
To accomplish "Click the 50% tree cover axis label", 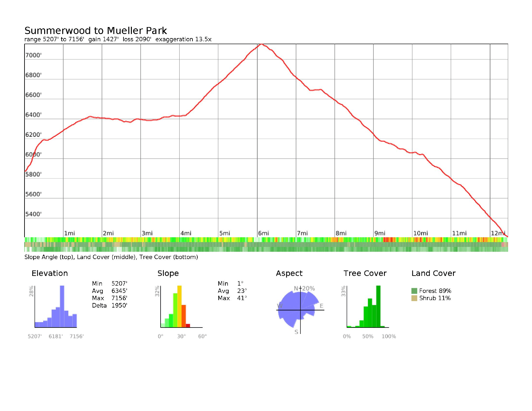I will (368, 337).
